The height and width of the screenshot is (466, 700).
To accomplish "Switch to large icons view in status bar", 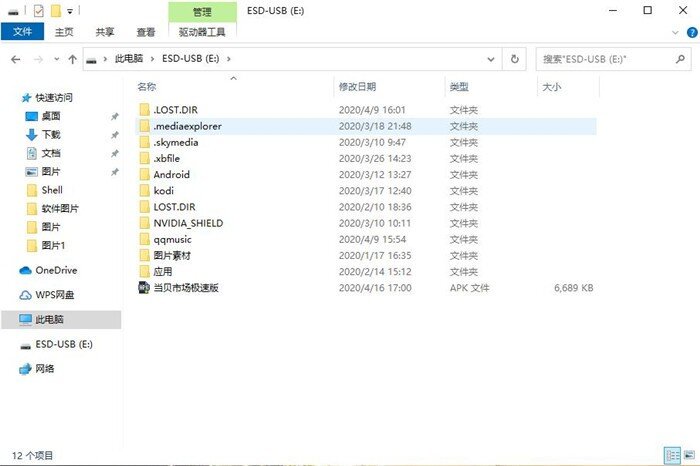I will (x=689, y=455).
